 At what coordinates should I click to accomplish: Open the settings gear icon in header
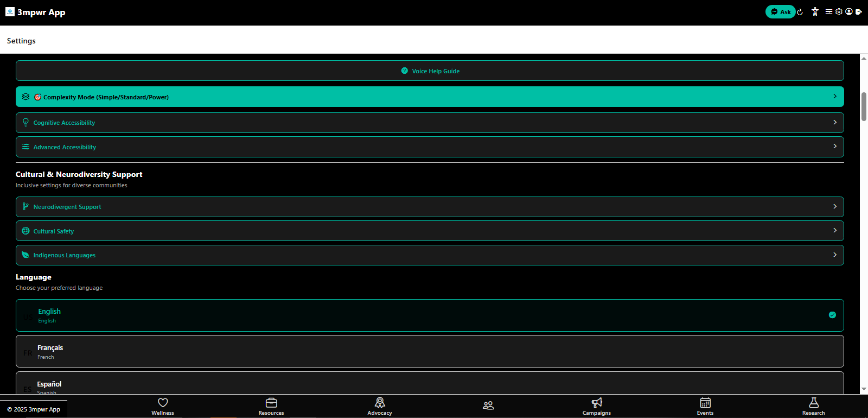839,11
